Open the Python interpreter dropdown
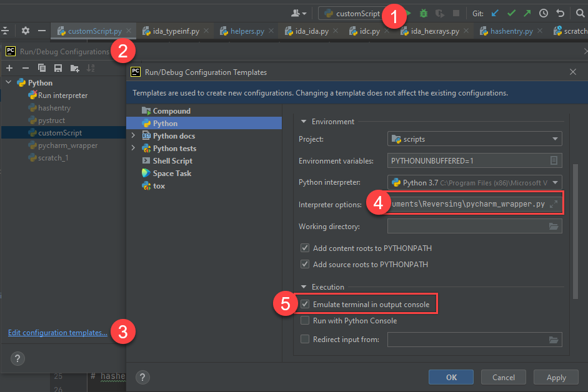This screenshot has height=392, width=588. coord(474,182)
